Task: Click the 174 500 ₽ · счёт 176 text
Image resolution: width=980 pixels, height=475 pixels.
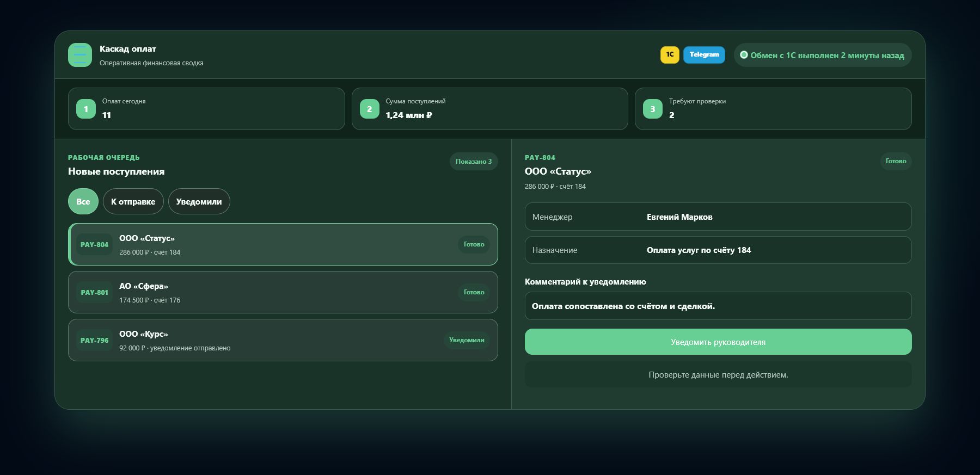Action: 150,300
